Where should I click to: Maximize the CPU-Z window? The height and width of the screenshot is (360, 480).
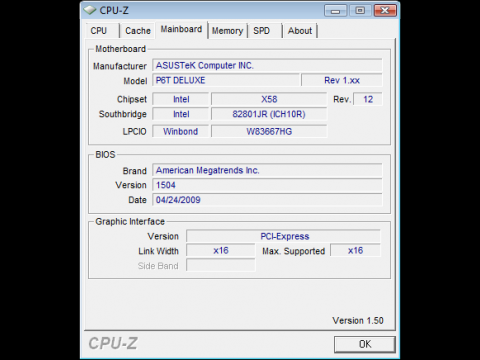[360, 11]
